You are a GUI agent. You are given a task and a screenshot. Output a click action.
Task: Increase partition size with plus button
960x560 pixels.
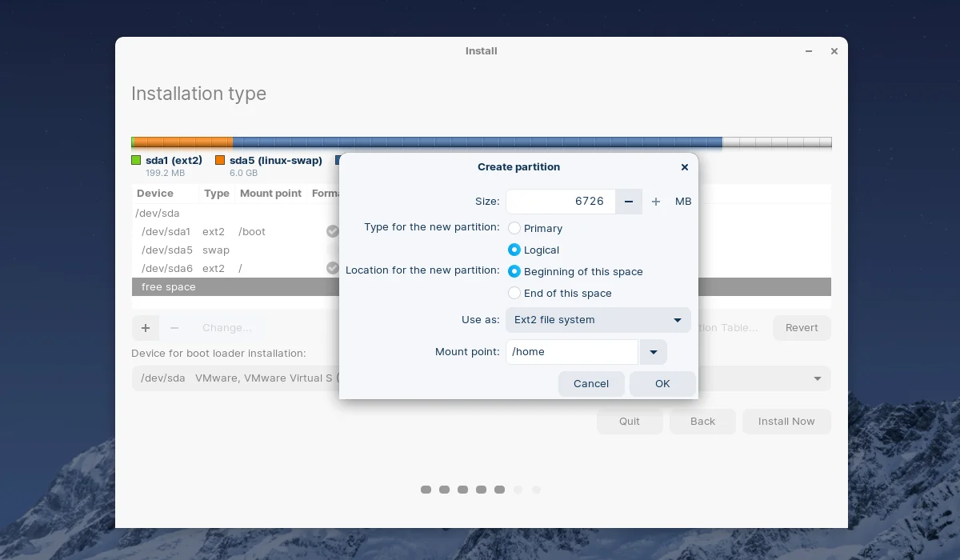click(x=656, y=202)
